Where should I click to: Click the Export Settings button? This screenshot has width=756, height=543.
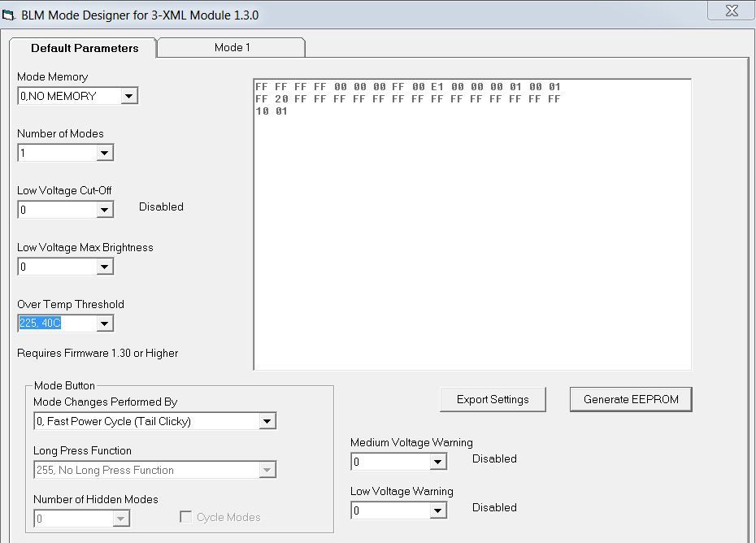point(493,399)
